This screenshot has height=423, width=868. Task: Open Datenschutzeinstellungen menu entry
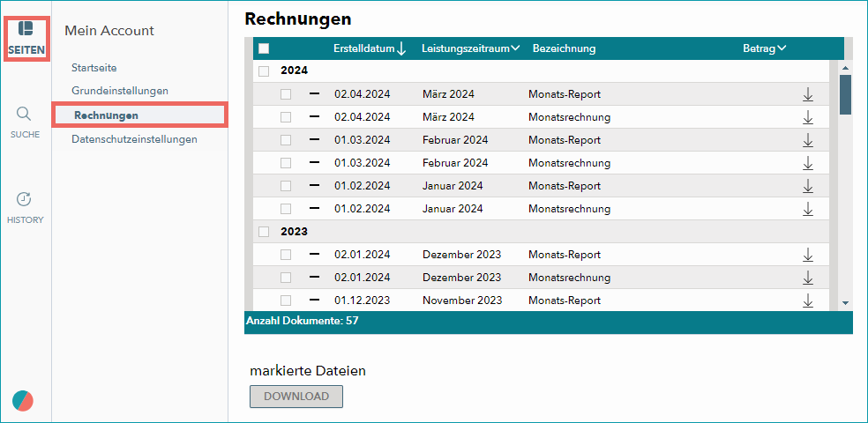pyautogui.click(x=134, y=139)
